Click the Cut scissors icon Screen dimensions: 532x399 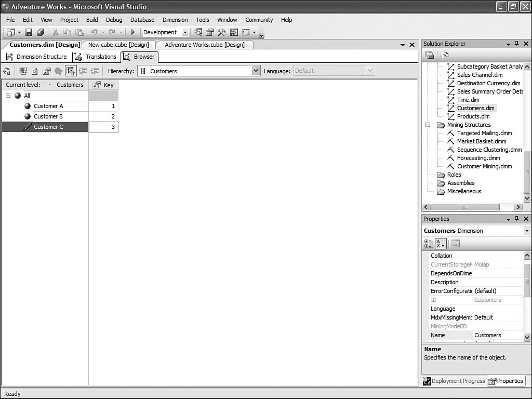point(55,32)
